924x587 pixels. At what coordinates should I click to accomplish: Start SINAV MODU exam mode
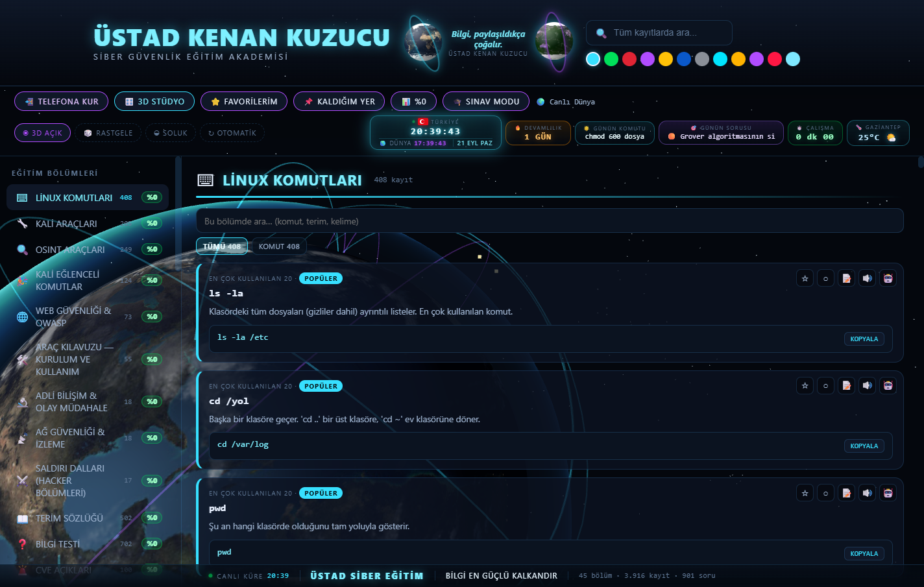tap(486, 101)
